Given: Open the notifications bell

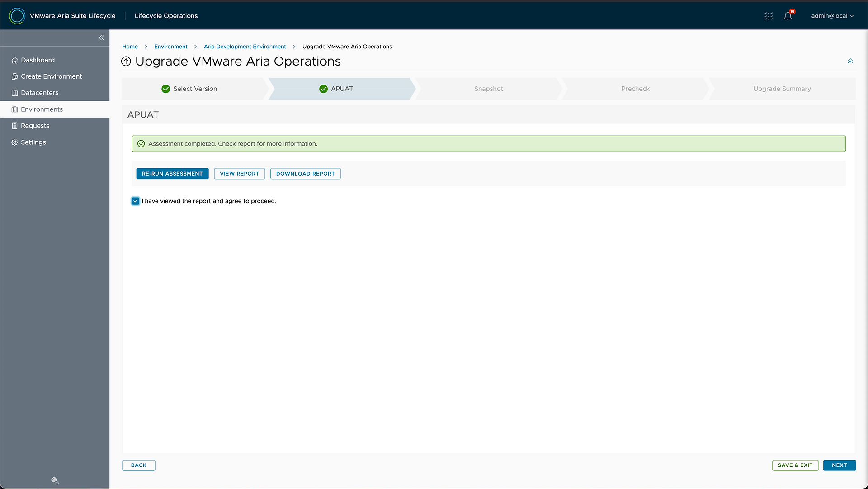Looking at the screenshot, I should (788, 16).
